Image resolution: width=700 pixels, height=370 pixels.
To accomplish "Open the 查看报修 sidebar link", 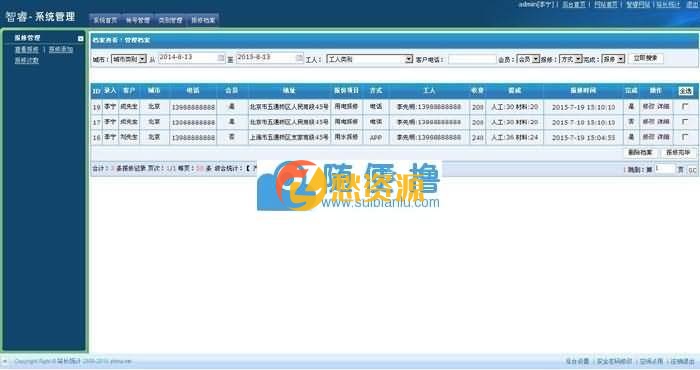I will tap(27, 50).
